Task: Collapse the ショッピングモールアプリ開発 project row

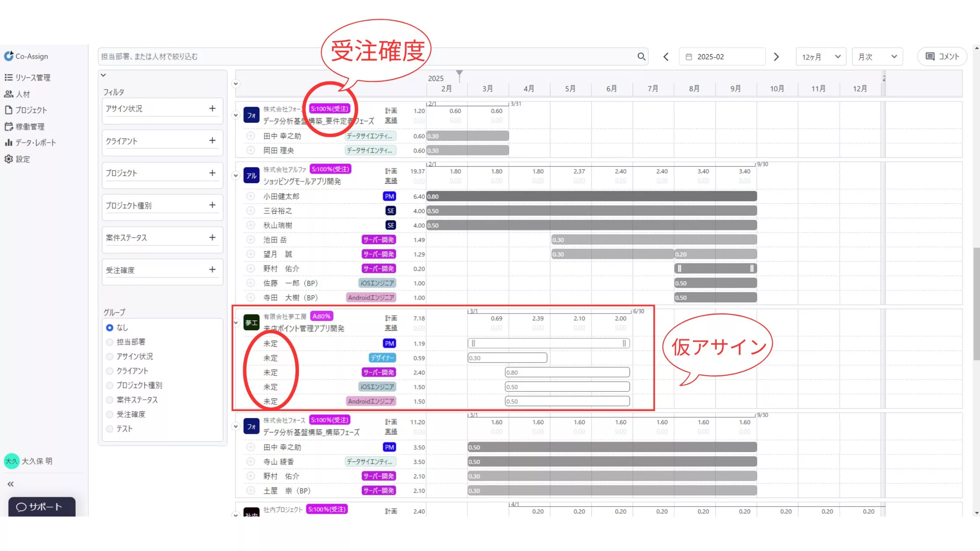Action: (235, 176)
